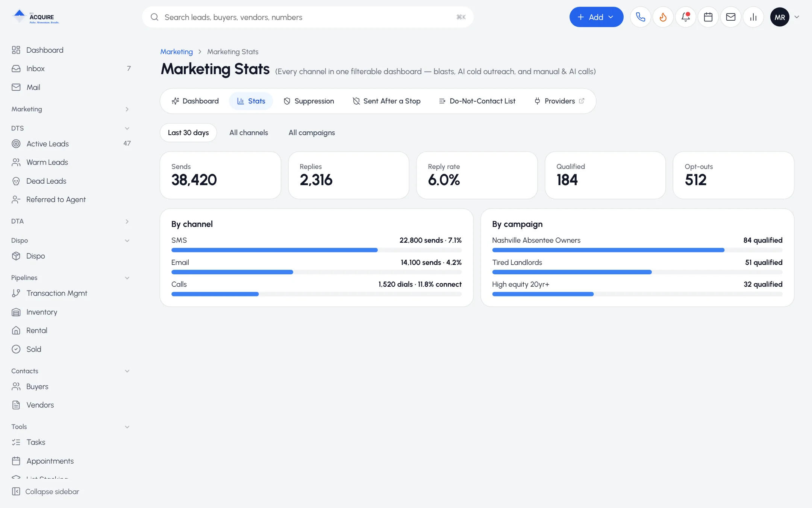Open Sold pipeline
Screen dimensions: 812x508
pyautogui.click(x=71, y=349)
